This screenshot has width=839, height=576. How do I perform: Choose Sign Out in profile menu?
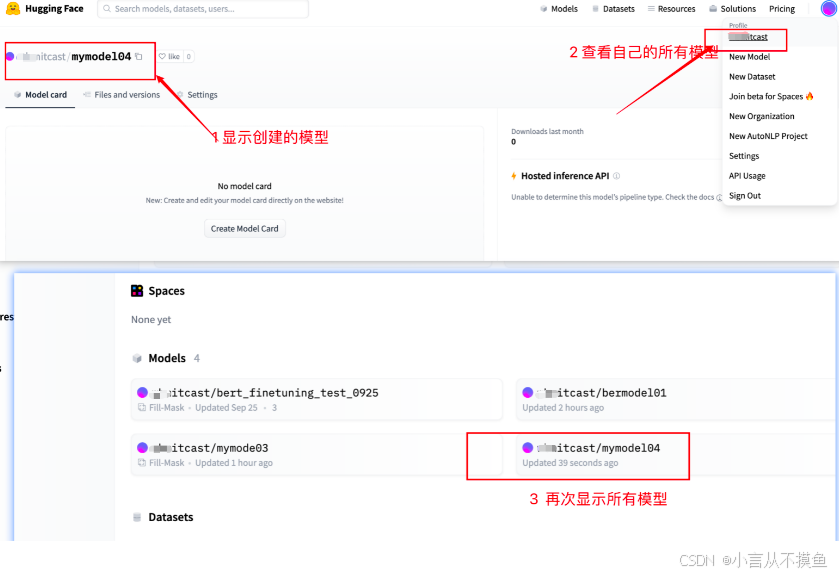coord(745,196)
